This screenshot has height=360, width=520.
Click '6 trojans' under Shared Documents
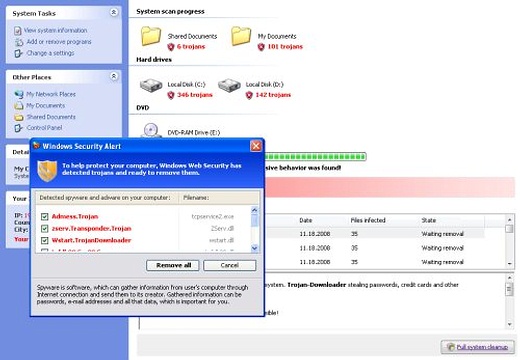tap(191, 47)
